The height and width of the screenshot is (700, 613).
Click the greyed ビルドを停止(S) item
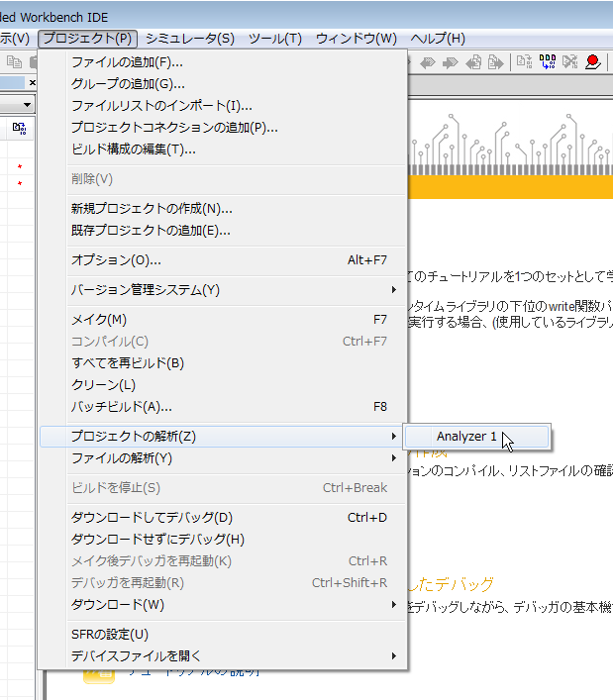[x=223, y=488]
